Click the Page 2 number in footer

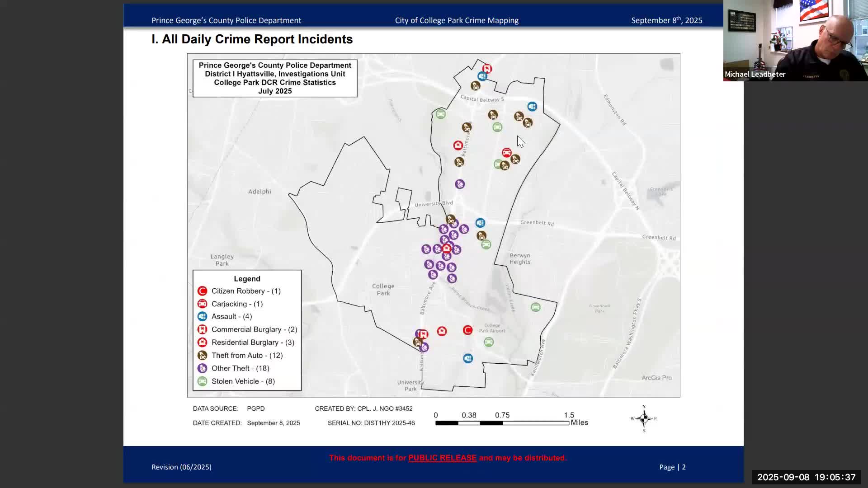684,467
